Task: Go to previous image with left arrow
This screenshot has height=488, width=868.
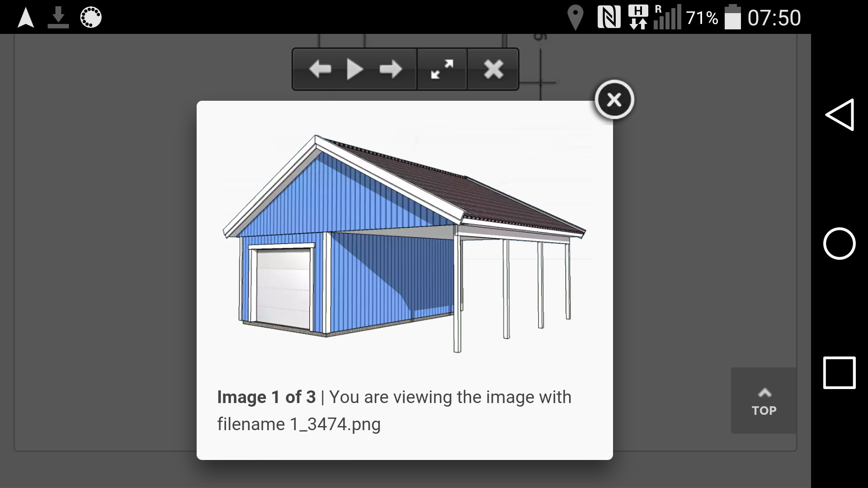Action: pos(320,70)
